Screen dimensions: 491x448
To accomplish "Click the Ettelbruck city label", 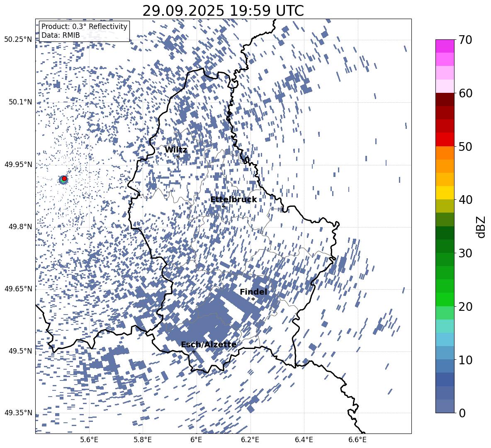I will [x=233, y=199].
